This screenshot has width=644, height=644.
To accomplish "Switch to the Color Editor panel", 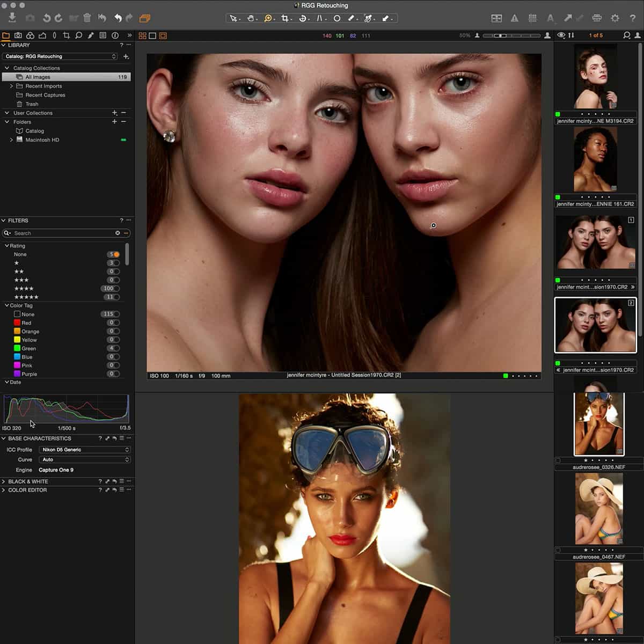I will tap(27, 490).
